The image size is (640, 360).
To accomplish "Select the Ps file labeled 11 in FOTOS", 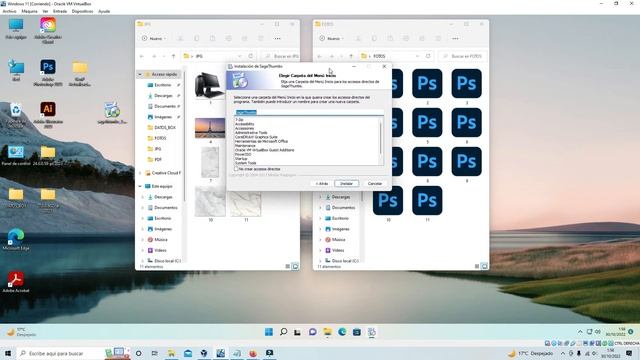I will click(x=427, y=200).
